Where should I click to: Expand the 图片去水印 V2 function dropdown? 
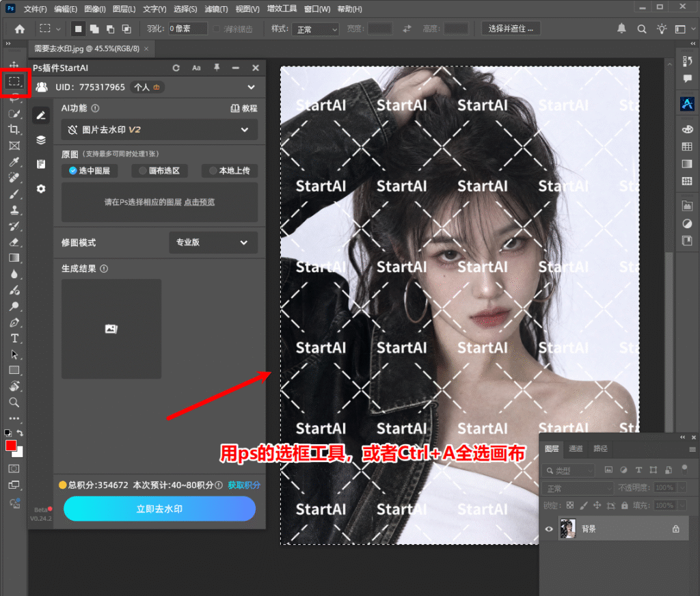click(x=159, y=130)
